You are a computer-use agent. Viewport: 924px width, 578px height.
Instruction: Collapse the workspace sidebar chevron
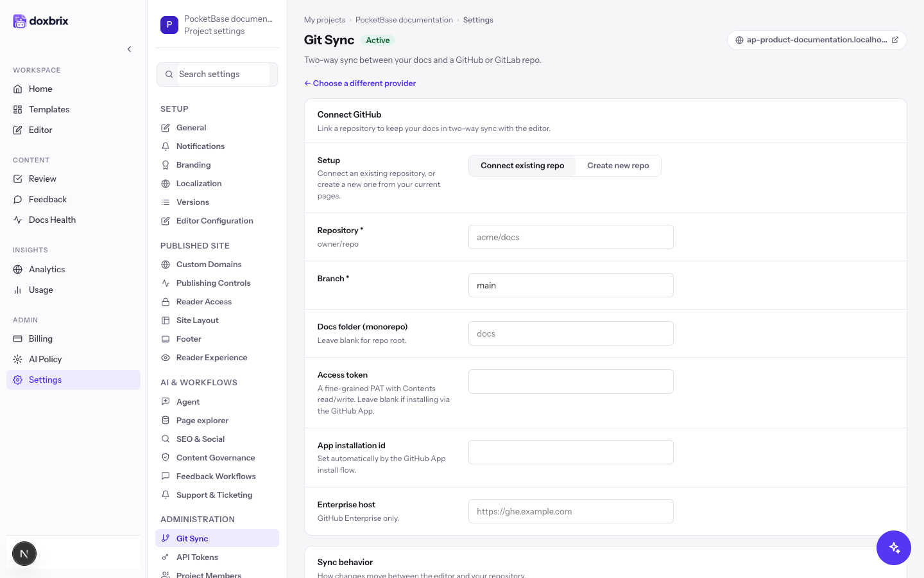(x=130, y=49)
